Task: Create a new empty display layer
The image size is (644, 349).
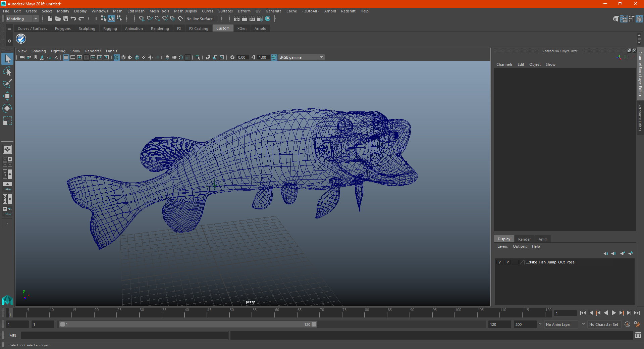Action: pos(623,253)
